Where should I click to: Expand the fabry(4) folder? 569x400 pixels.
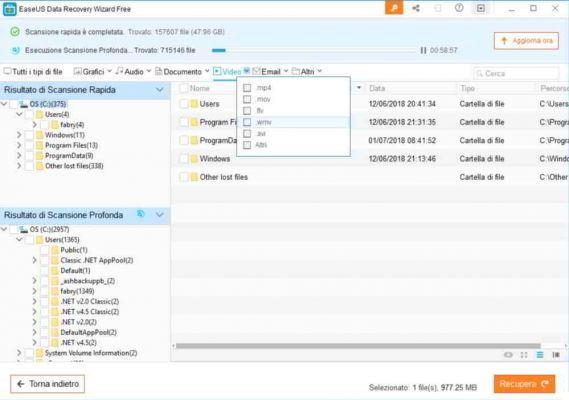click(x=34, y=125)
